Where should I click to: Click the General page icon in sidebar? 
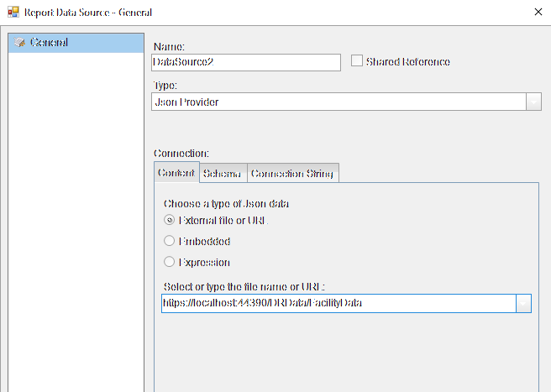(19, 43)
